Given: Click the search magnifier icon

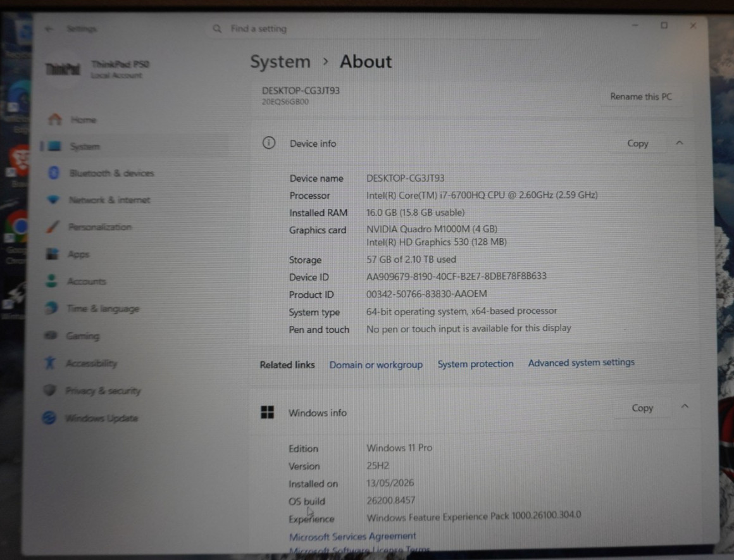Looking at the screenshot, I should pos(217,28).
